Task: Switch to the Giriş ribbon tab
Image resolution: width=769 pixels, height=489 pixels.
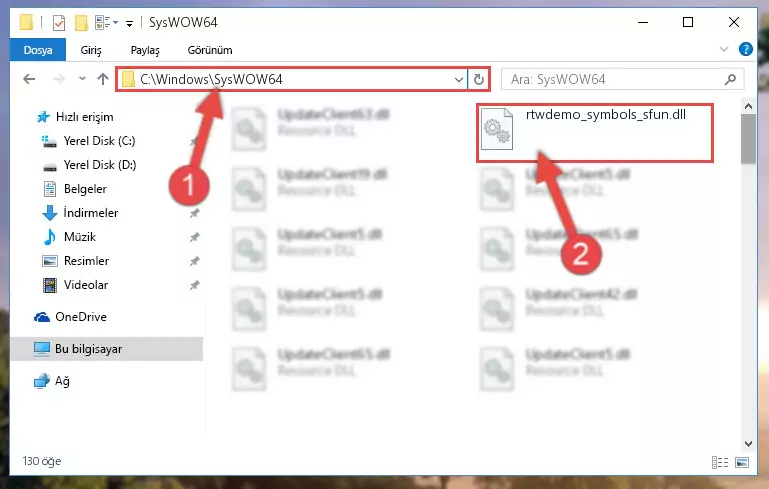Action: point(91,50)
